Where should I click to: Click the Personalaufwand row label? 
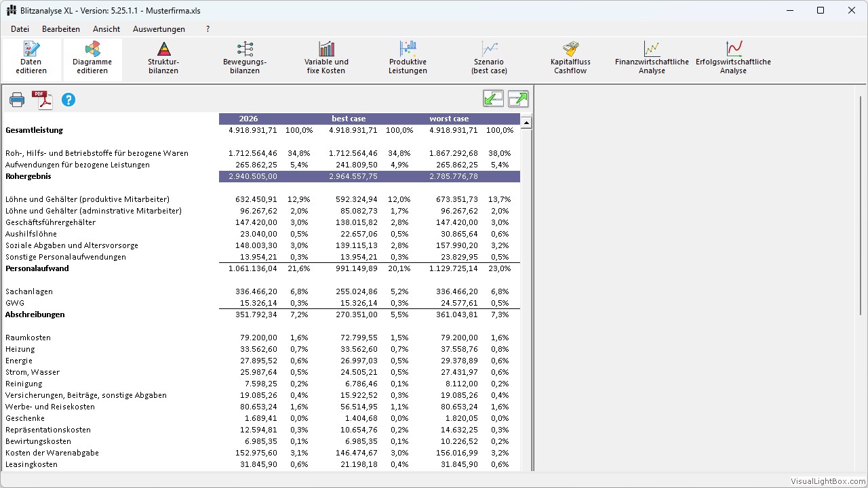pos(37,268)
